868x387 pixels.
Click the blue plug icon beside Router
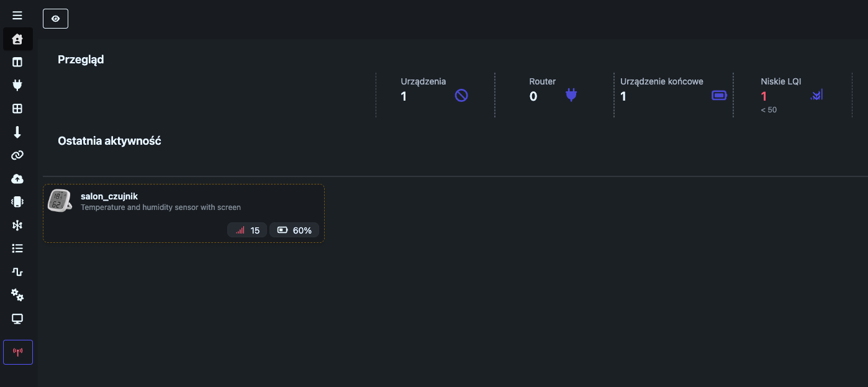[x=571, y=96]
